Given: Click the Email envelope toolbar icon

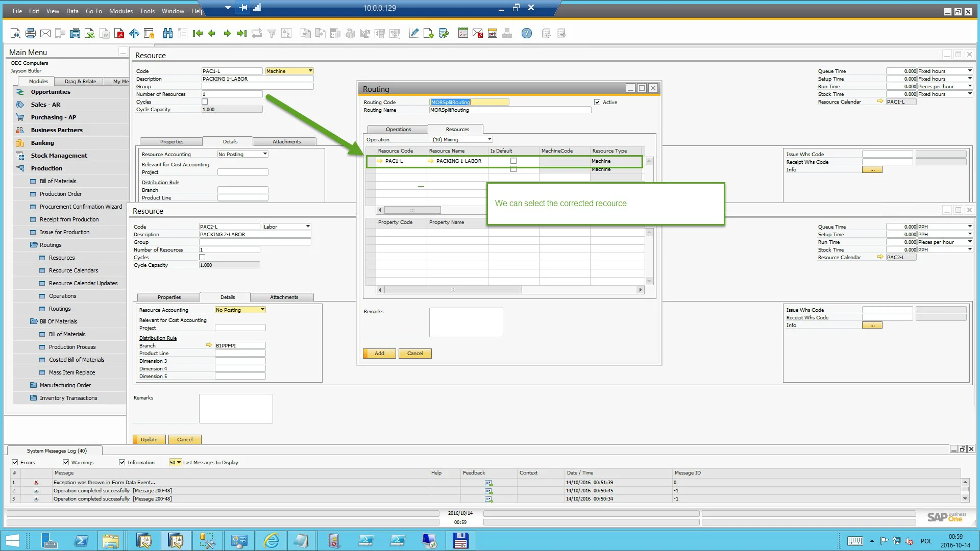Looking at the screenshot, I should 45,34.
